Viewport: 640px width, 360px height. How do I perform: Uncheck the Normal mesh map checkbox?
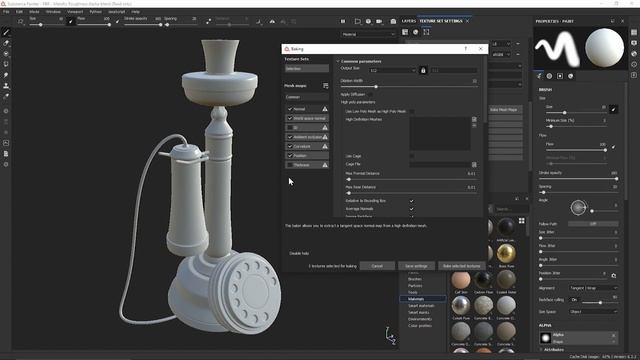tap(290, 109)
